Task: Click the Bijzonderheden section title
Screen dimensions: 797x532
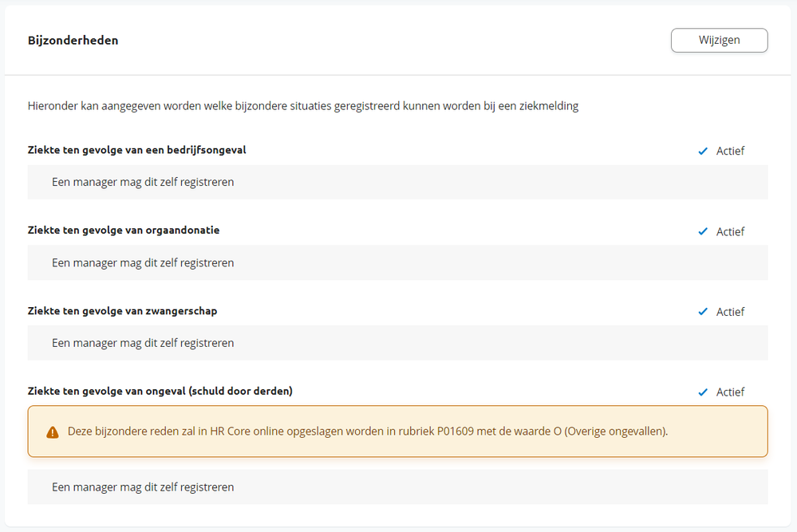Action: [x=73, y=40]
